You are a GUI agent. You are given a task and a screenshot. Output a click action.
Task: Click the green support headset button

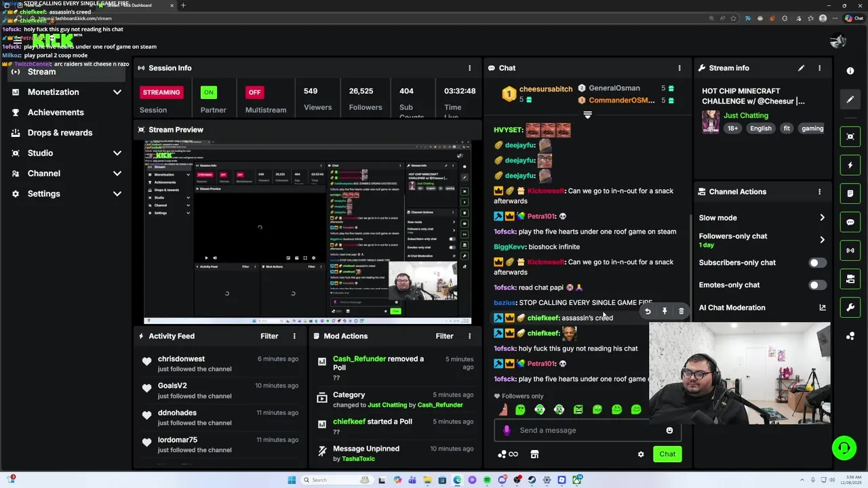[x=844, y=448]
